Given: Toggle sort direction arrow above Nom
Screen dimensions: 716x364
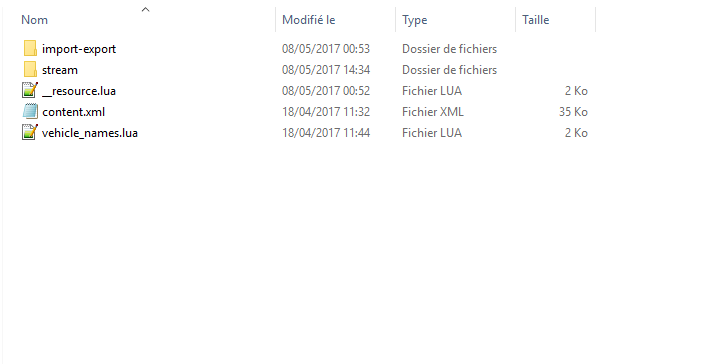Looking at the screenshot, I should click(146, 9).
